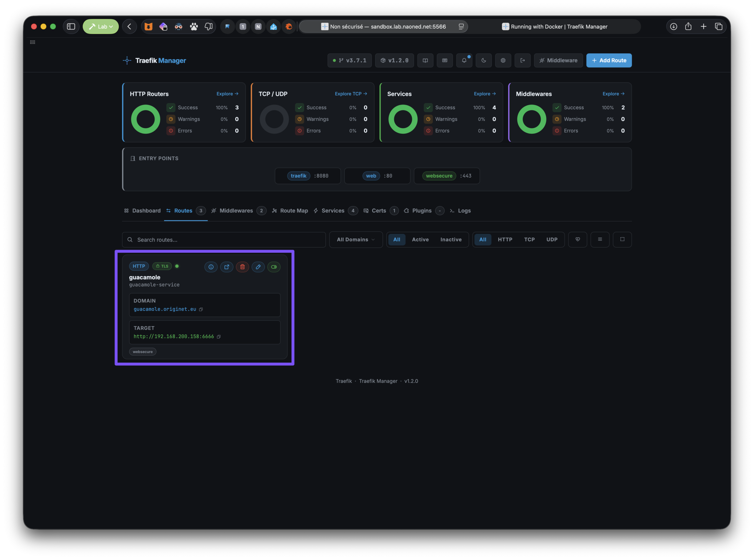Show info for the guacamole route
Screen dimensions: 754x560
tap(211, 267)
